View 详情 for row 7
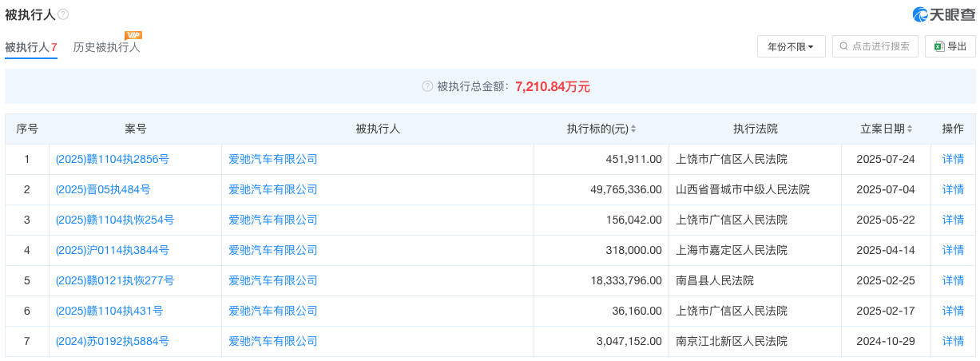This screenshot has width=980, height=361. coord(953,341)
